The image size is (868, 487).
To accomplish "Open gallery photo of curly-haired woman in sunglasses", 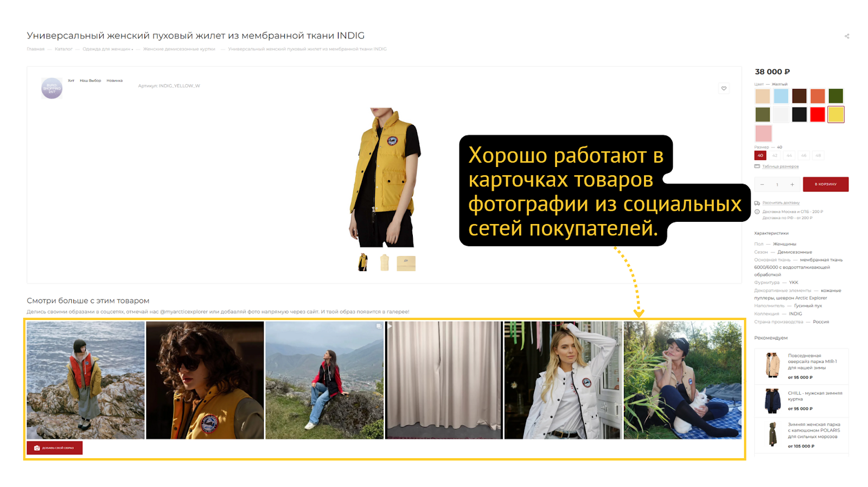I will tap(205, 380).
